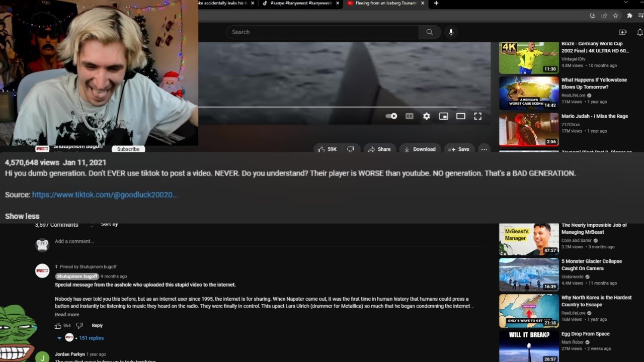Enable theater mode for the video
644x362 pixels.
(461, 116)
